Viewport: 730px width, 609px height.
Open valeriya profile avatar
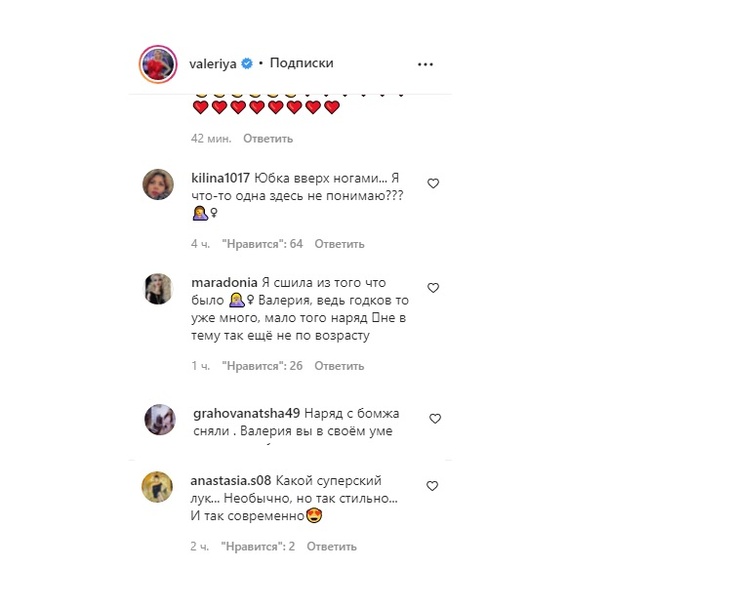coord(159,64)
